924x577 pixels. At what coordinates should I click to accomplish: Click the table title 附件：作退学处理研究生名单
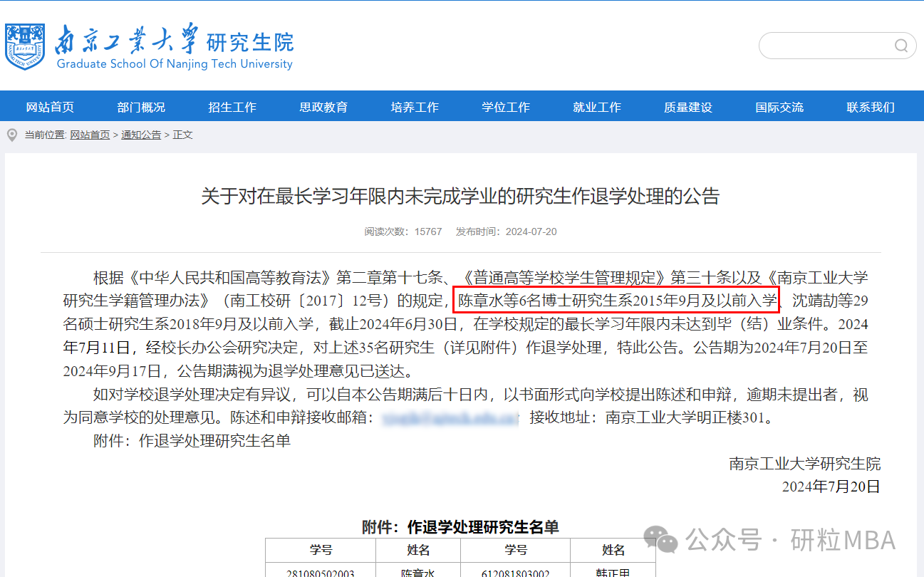tap(460, 527)
